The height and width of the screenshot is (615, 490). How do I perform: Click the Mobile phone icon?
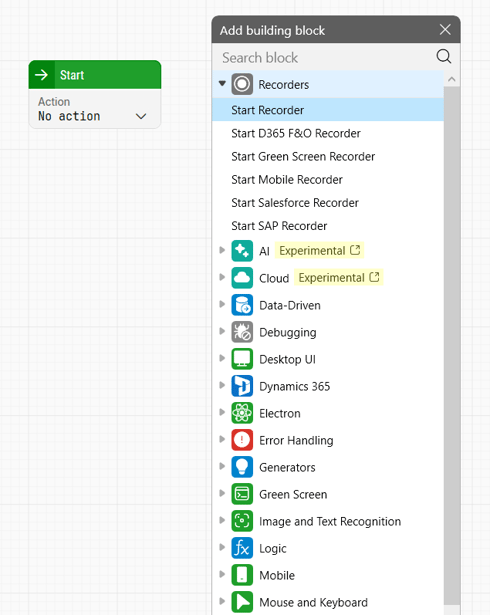pyautogui.click(x=242, y=575)
